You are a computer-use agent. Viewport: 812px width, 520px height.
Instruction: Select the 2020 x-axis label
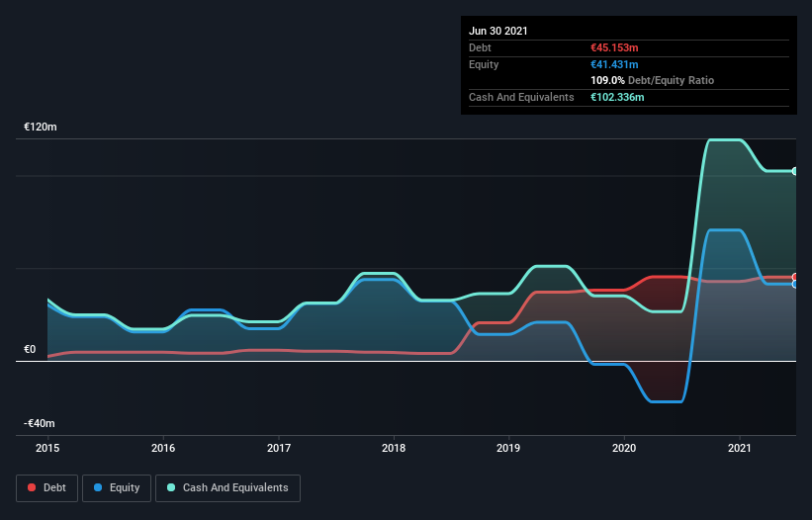coord(624,448)
